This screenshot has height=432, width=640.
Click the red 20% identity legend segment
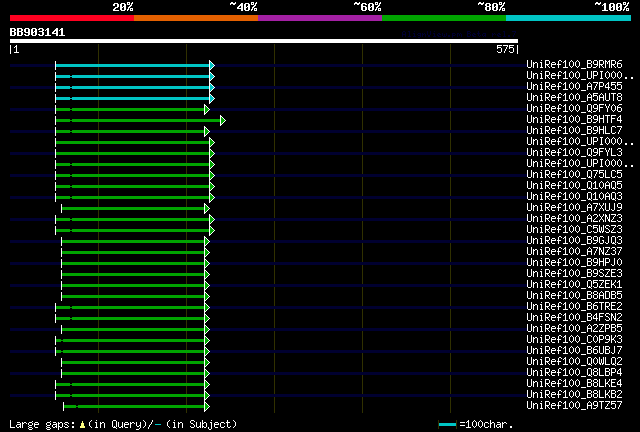72,18
